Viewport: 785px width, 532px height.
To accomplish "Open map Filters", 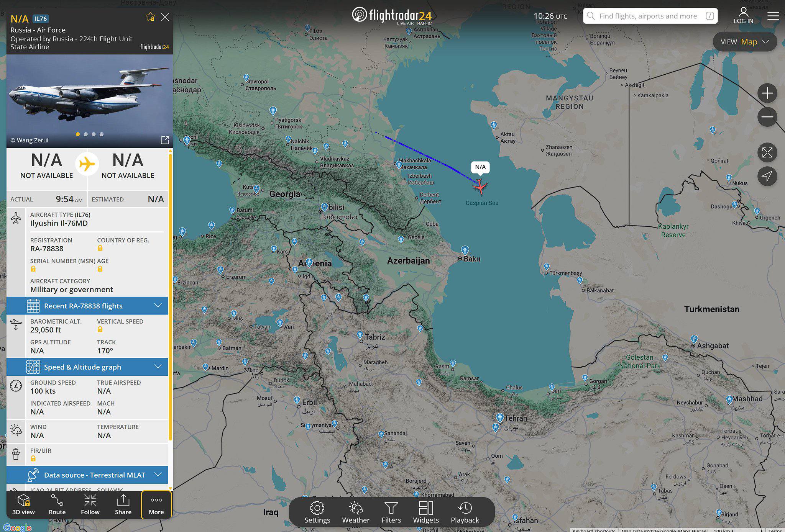I will tap(391, 512).
